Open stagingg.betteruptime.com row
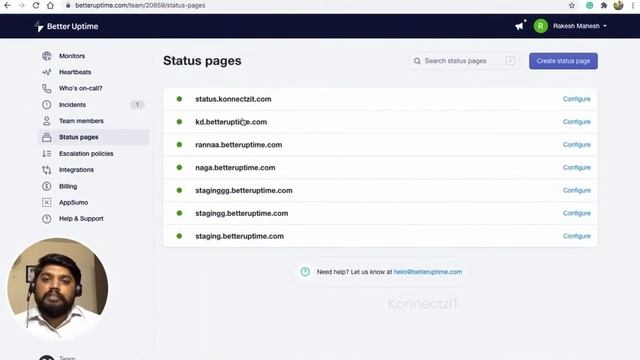 pyautogui.click(x=380, y=213)
